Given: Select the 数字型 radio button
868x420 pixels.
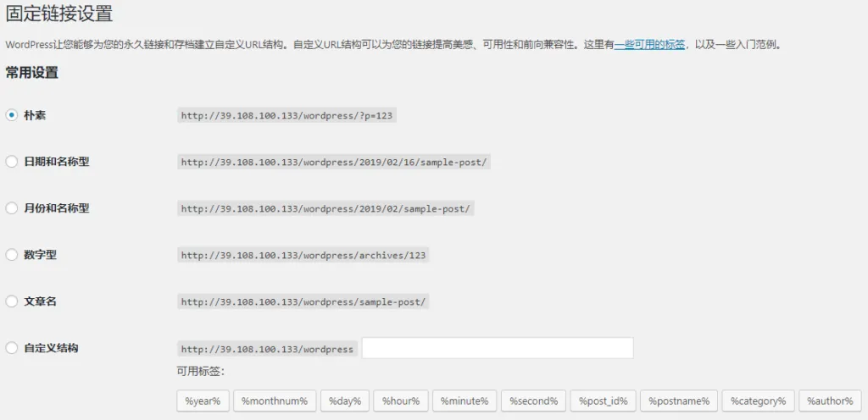Looking at the screenshot, I should coord(12,255).
